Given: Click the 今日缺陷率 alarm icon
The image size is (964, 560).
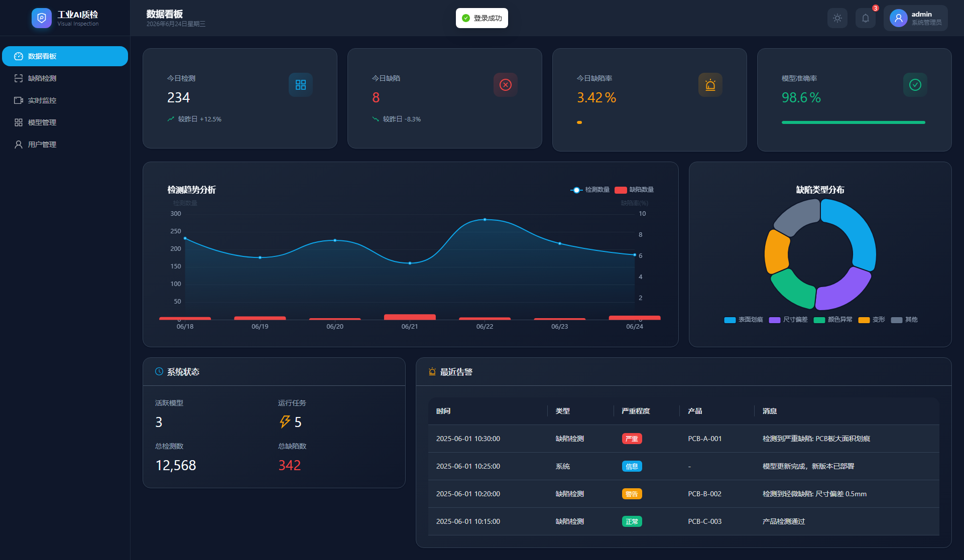Looking at the screenshot, I should [x=710, y=85].
